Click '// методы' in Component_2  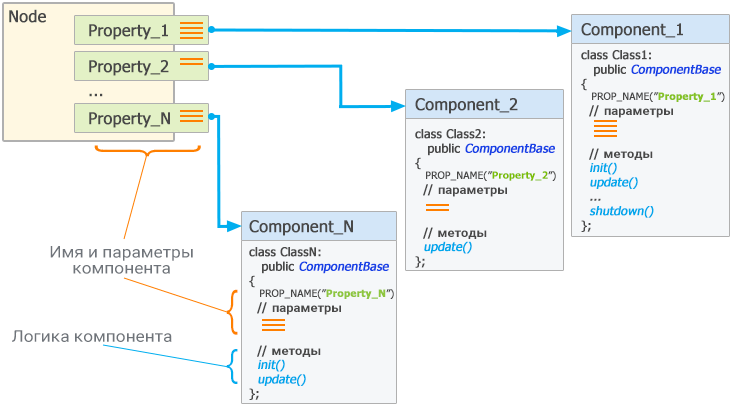(x=455, y=233)
